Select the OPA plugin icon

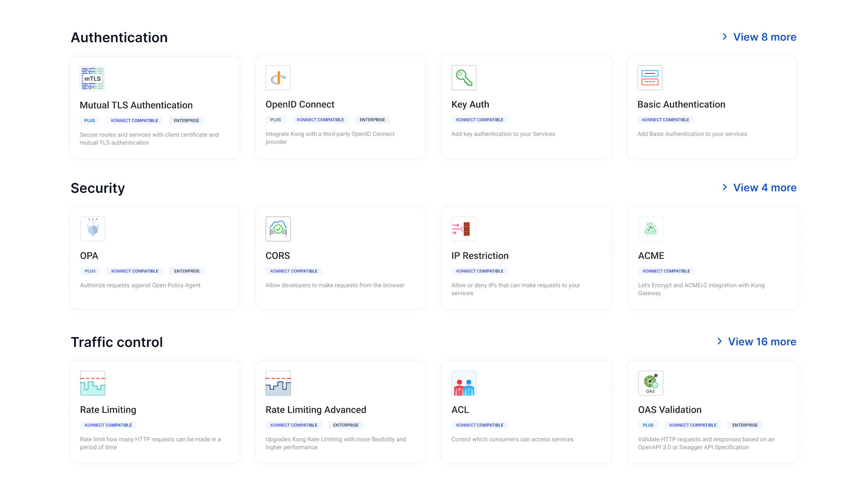pyautogui.click(x=92, y=229)
